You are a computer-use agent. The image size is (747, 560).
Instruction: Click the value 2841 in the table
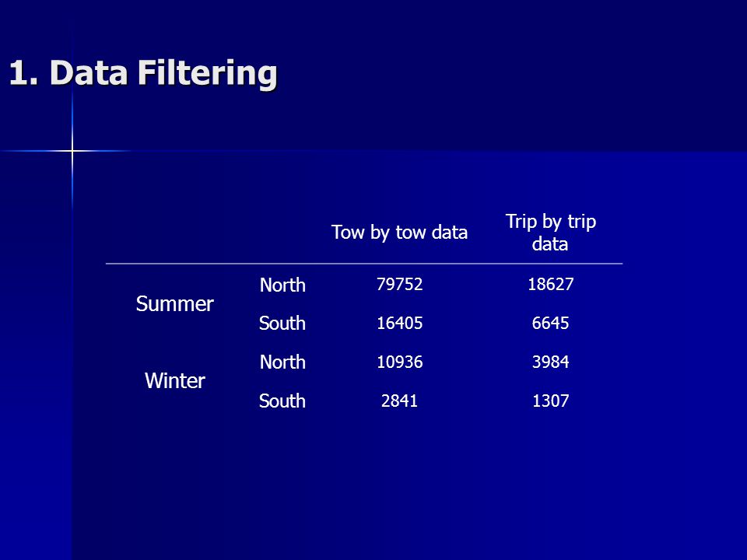point(399,401)
